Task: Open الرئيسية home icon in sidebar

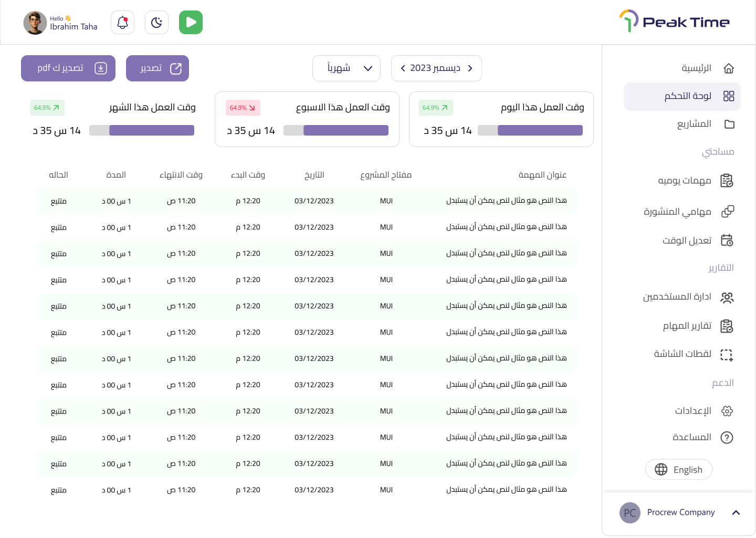Action: 729,68
